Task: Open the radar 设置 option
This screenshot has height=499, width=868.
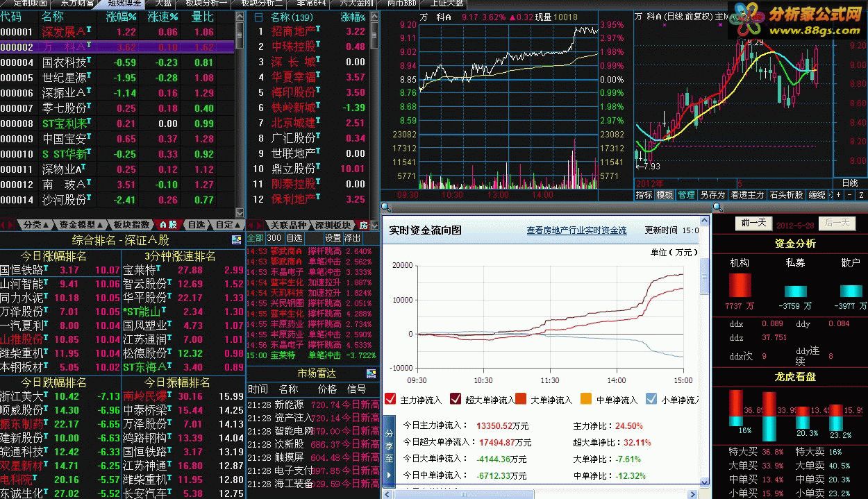Action: point(333,238)
